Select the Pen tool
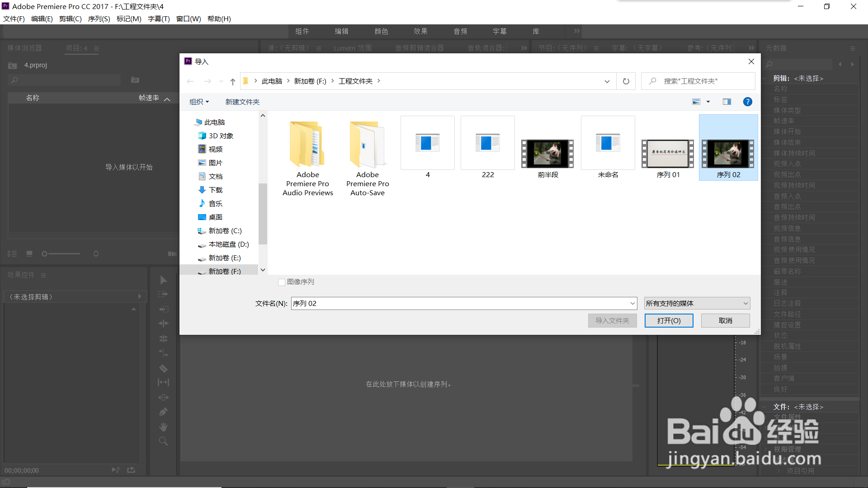Image resolution: width=868 pixels, height=488 pixels. (163, 412)
